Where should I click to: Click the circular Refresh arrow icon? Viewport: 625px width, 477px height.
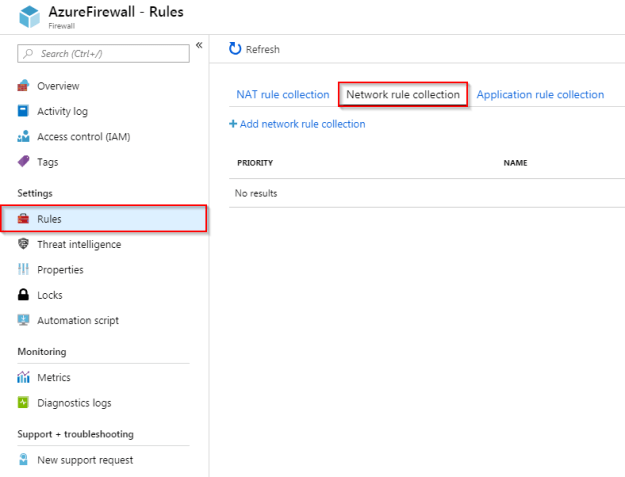click(x=235, y=49)
